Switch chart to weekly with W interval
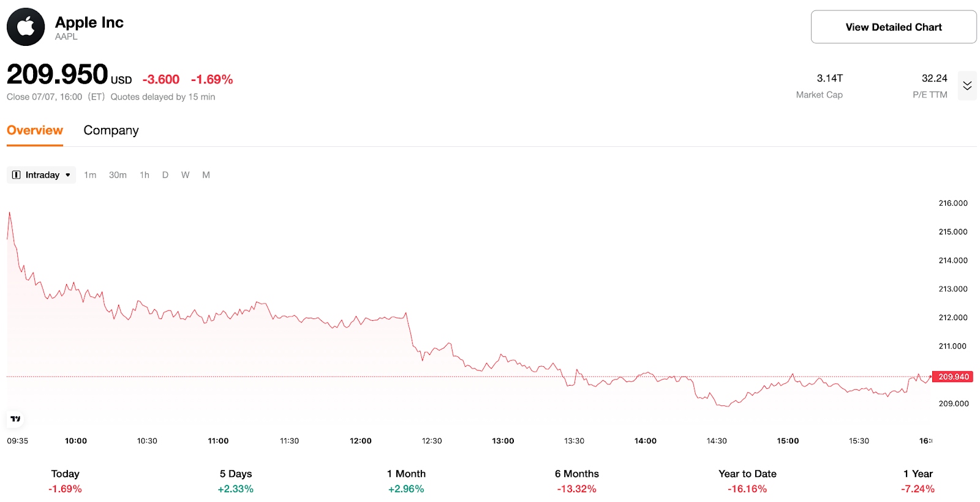The height and width of the screenshot is (502, 980). 185,174
